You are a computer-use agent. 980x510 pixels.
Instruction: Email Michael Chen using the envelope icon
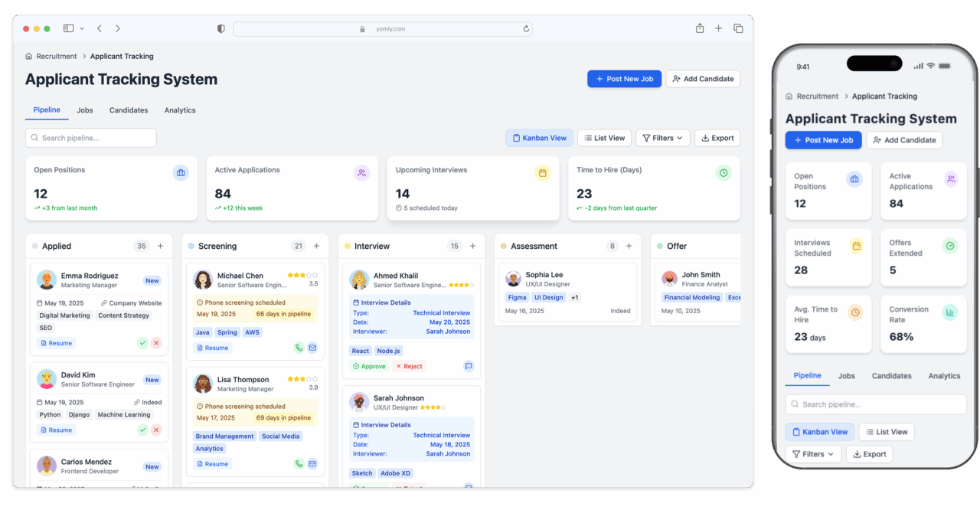point(312,348)
